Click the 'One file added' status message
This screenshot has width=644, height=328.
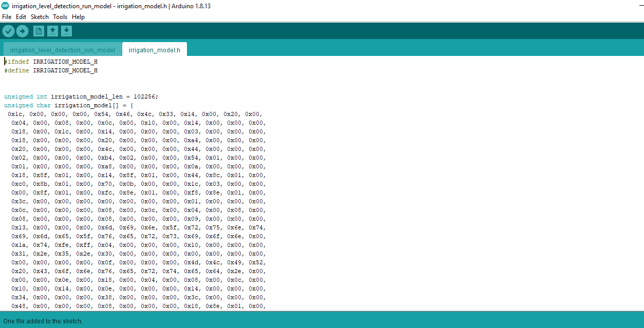43,321
